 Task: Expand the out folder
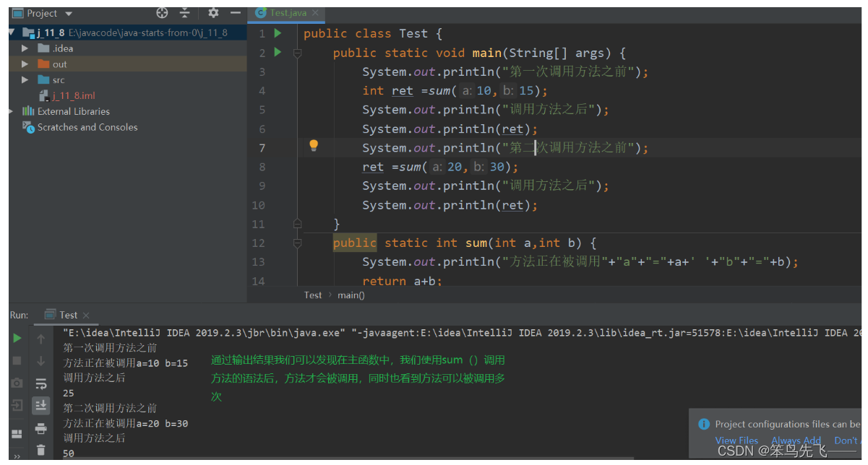pos(25,64)
